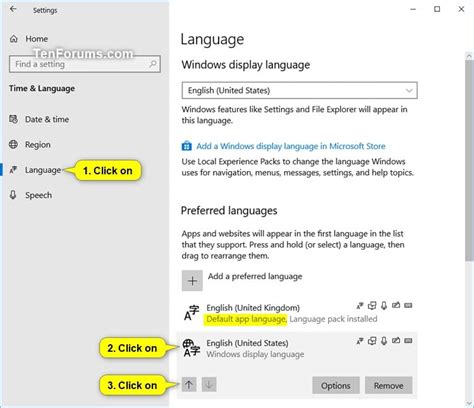The width and height of the screenshot is (474, 408).
Task: Remove the English (United States) language
Action: [389, 385]
